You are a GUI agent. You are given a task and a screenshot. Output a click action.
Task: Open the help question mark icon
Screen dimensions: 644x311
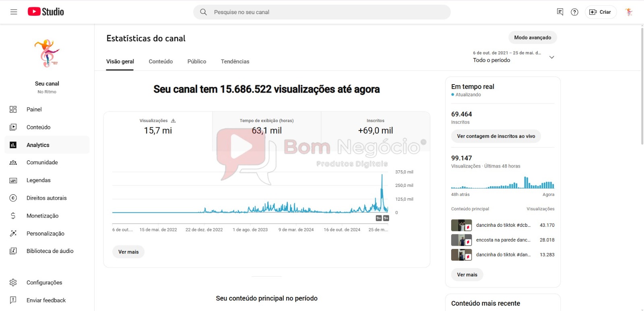575,12
